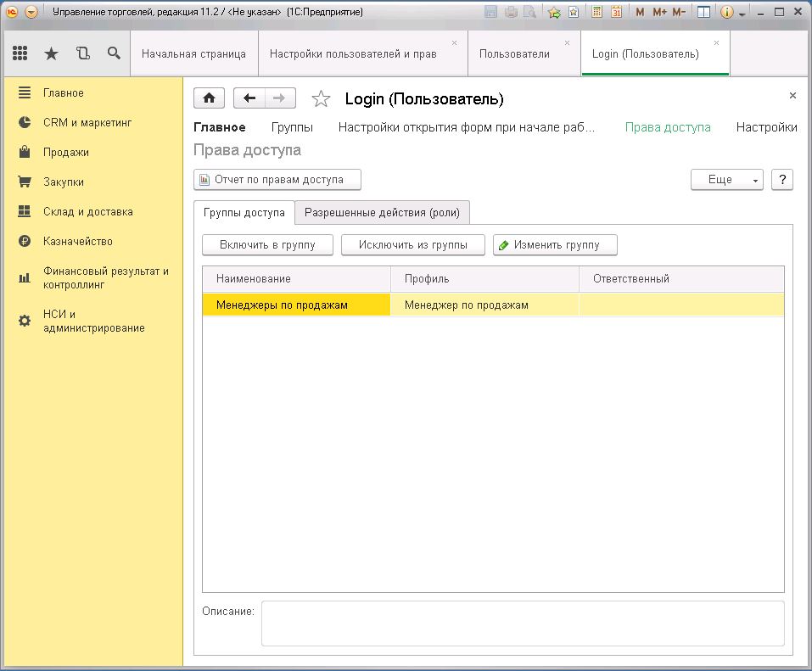
Task: Click the Менеджер по продажам profile cell
Action: click(484, 305)
